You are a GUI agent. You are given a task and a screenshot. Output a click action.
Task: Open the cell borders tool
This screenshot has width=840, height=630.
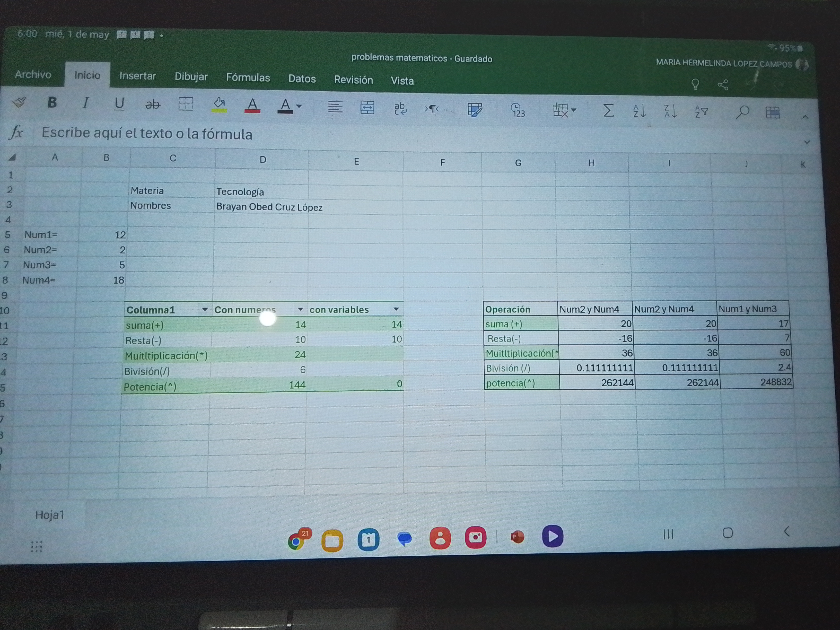pyautogui.click(x=186, y=104)
